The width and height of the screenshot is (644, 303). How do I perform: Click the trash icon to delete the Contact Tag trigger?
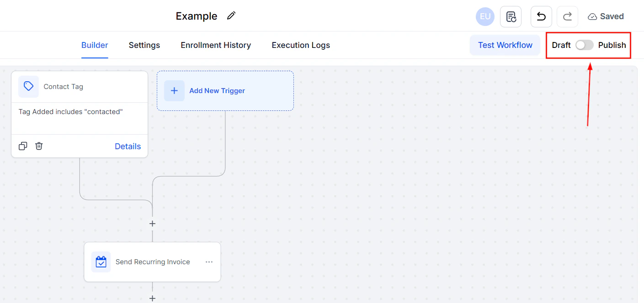click(x=39, y=146)
